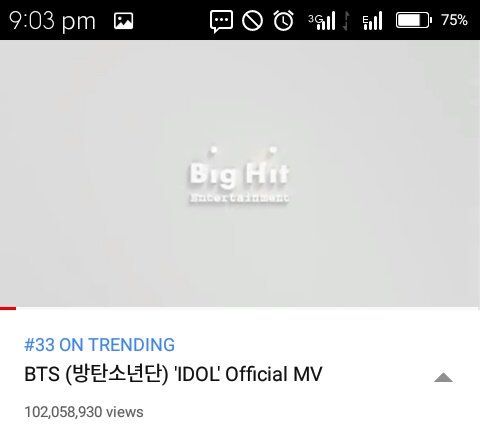Screen dimensions: 480x437
Task: Tap the do-not-disturb circle icon
Action: point(252,21)
